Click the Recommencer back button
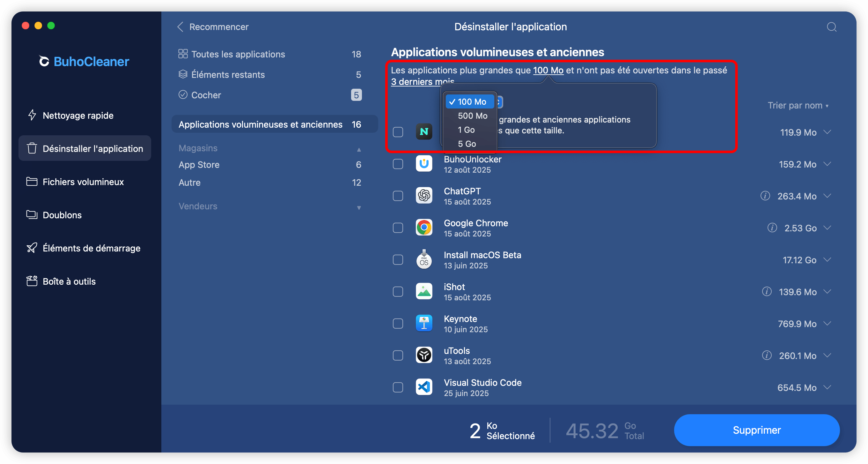 pyautogui.click(x=213, y=26)
